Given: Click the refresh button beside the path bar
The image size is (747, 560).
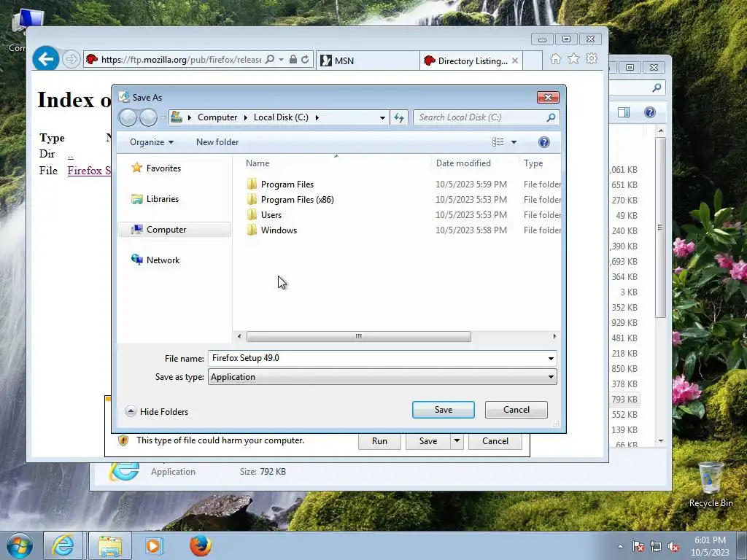Looking at the screenshot, I should (399, 117).
